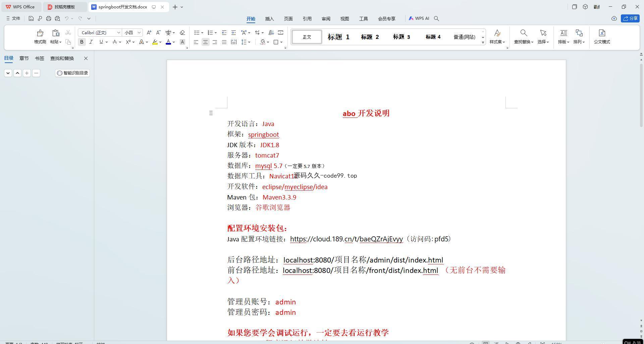Screen dimensions: 644x344
Task: Click the Undo arrow
Action: click(x=67, y=18)
